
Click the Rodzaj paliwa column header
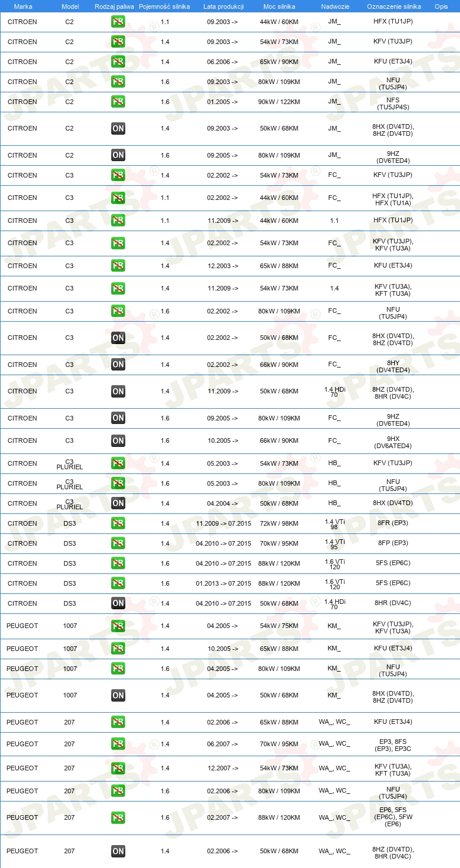(114, 6)
